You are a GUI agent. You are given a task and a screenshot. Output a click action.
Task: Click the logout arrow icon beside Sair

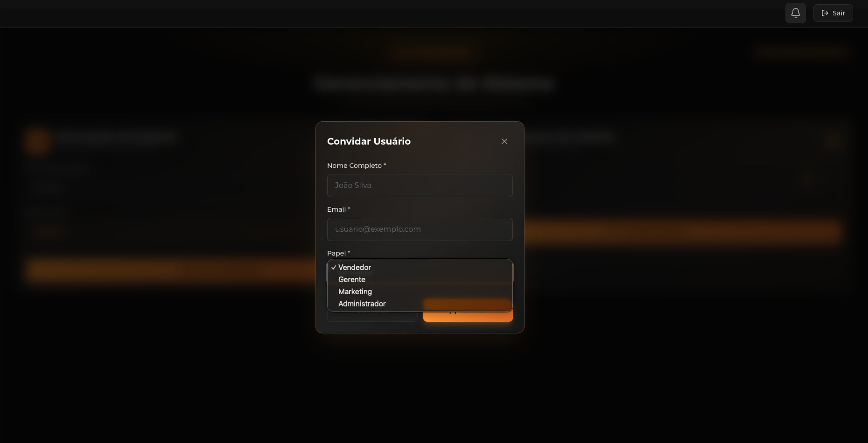825,13
